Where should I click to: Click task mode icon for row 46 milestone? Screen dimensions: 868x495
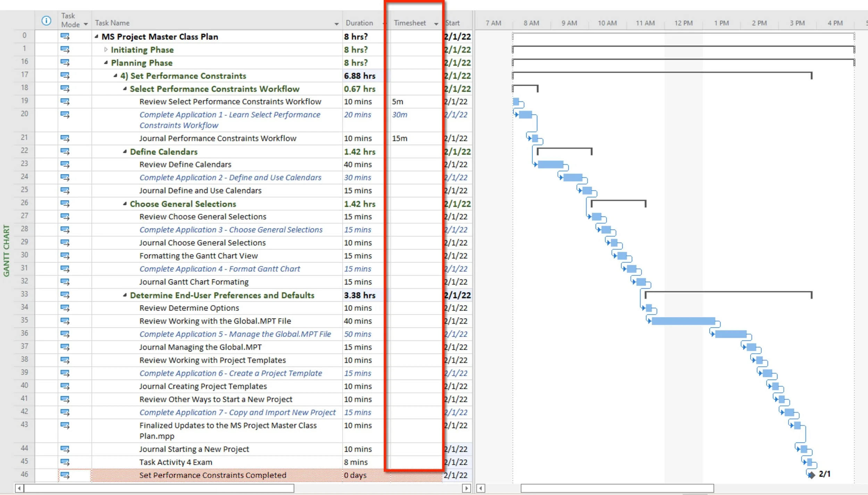pyautogui.click(x=65, y=475)
